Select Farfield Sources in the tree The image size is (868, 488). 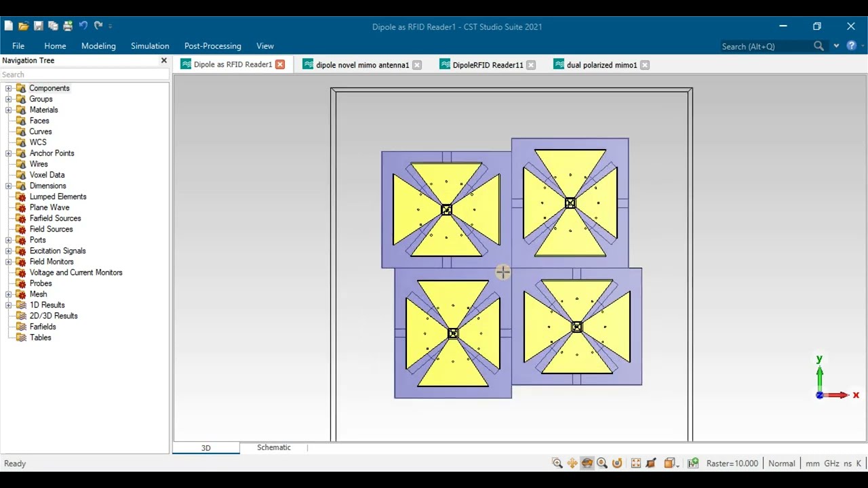[x=55, y=218]
